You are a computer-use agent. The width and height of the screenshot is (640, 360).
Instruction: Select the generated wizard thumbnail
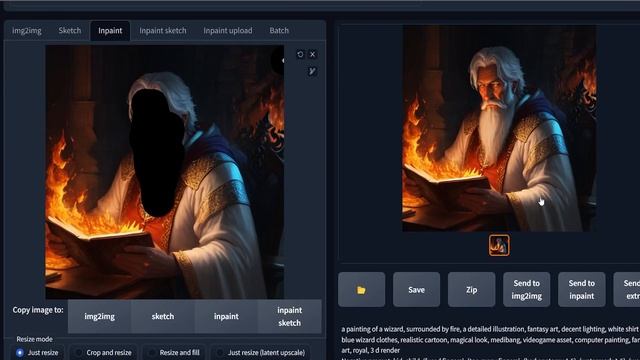[x=499, y=245]
